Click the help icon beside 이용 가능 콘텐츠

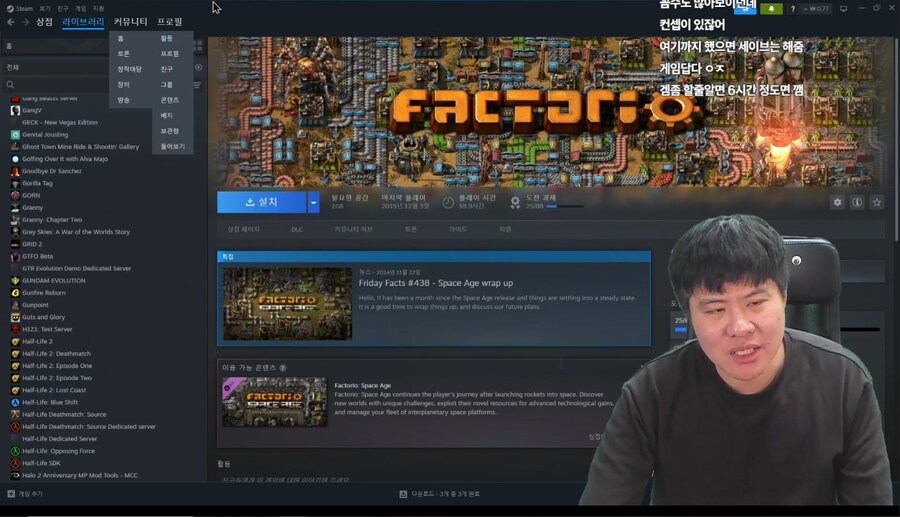pyautogui.click(x=283, y=368)
